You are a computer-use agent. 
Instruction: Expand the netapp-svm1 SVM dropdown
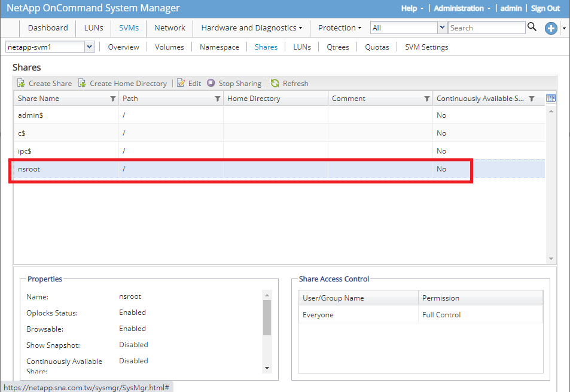[x=90, y=47]
